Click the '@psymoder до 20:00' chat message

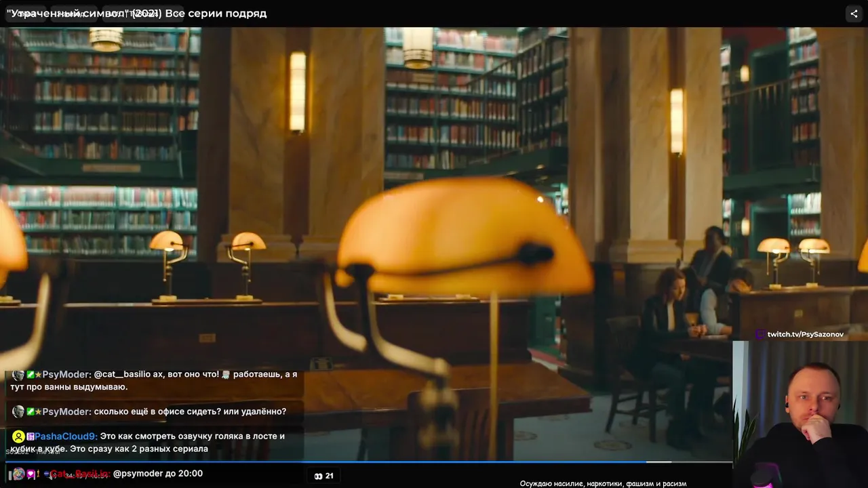157,473
